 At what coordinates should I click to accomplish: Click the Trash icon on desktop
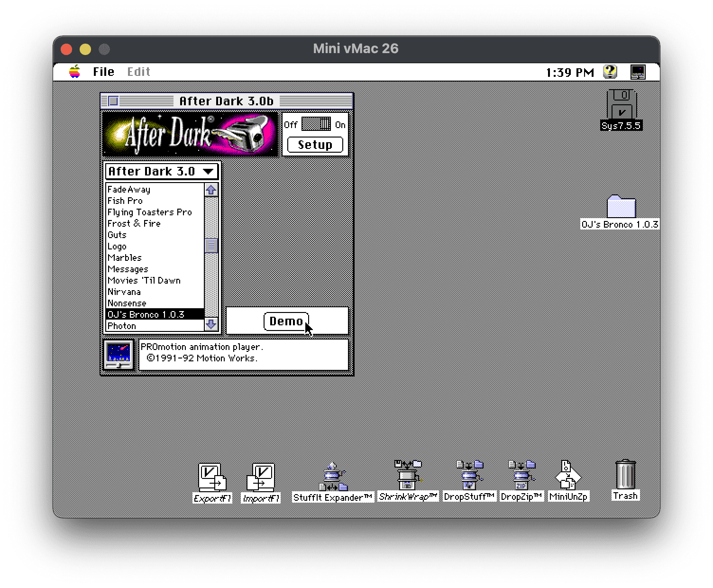625,475
